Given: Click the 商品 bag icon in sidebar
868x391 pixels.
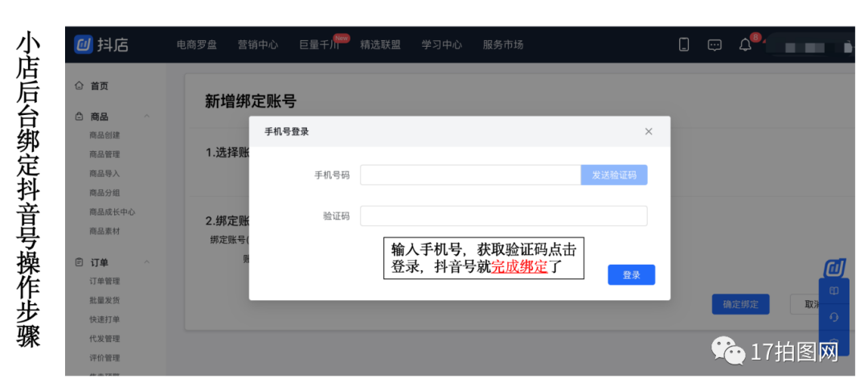Looking at the screenshot, I should [x=79, y=117].
